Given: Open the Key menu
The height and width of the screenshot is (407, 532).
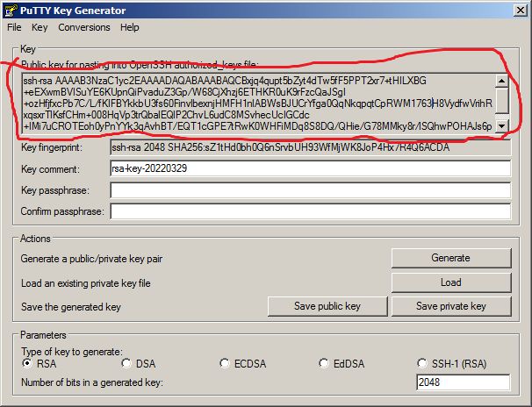Looking at the screenshot, I should point(40,27).
